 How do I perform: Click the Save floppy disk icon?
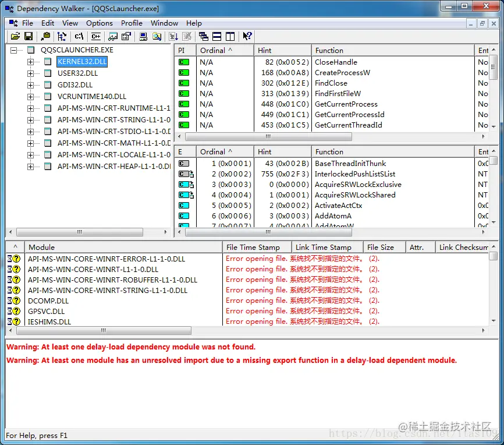point(29,36)
